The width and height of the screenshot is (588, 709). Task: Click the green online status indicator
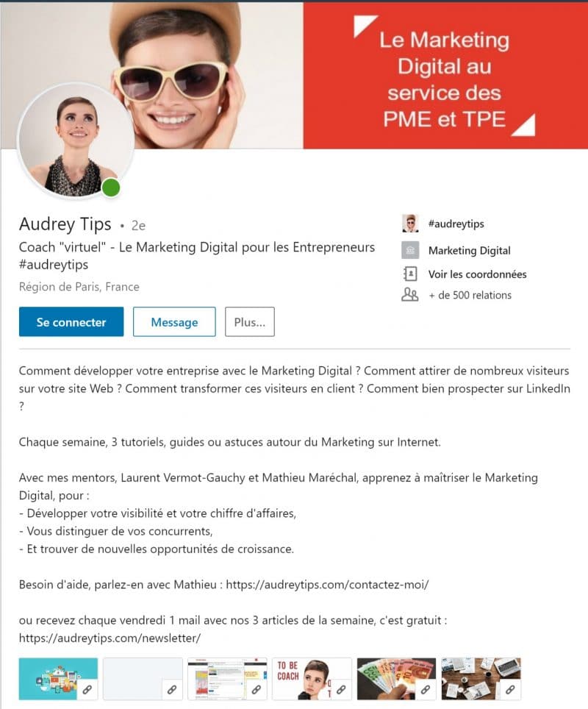click(111, 188)
